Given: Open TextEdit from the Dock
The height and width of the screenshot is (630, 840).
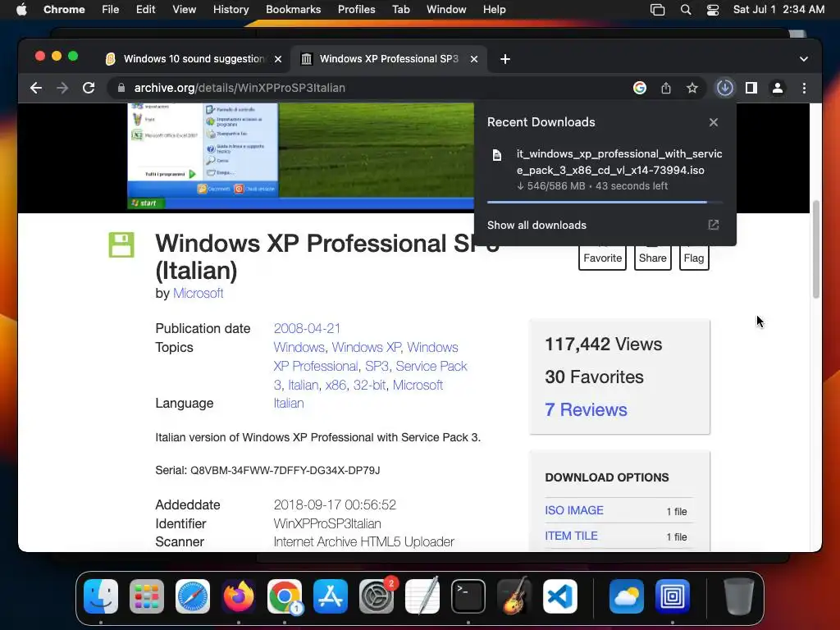Looking at the screenshot, I should (422, 596).
